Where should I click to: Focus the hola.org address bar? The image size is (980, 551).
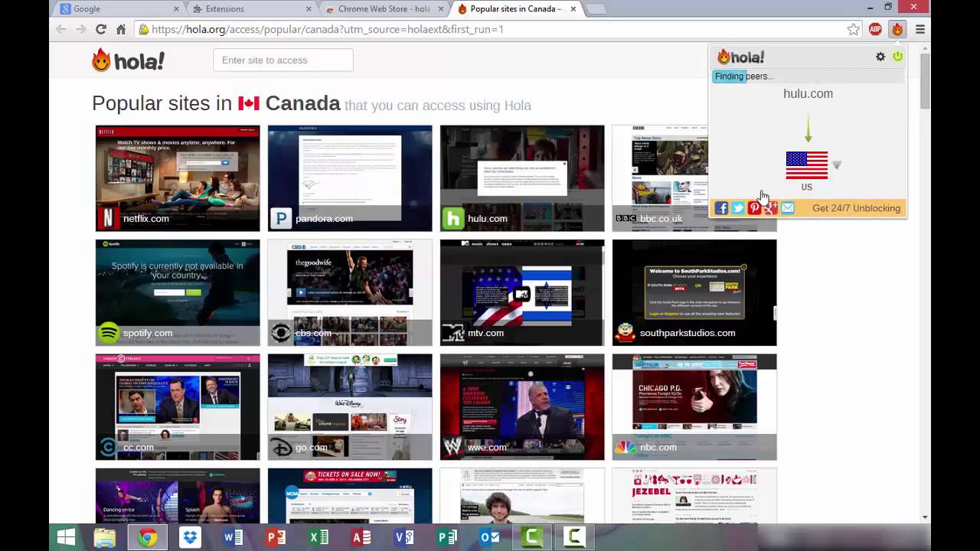pyautogui.click(x=490, y=29)
